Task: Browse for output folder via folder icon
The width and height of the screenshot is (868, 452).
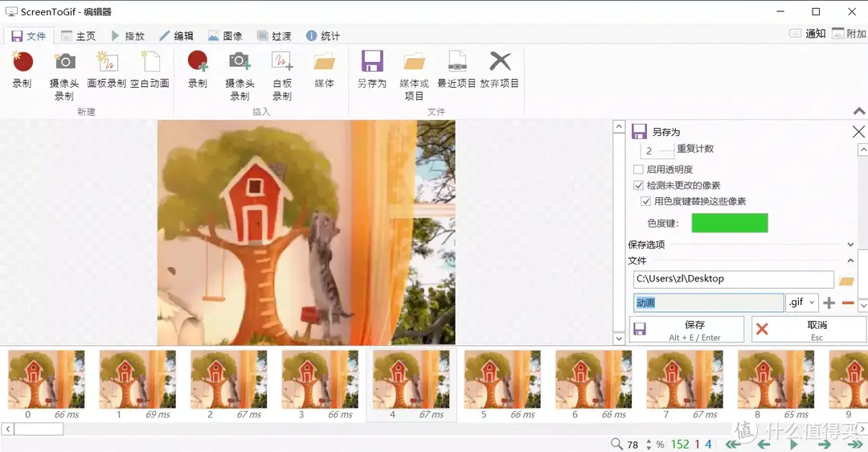Action: (x=845, y=280)
